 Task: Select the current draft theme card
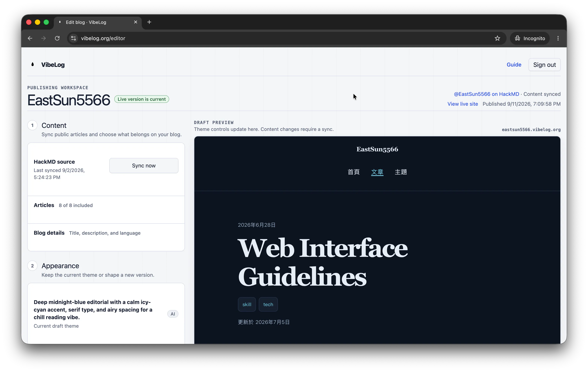pos(106,314)
